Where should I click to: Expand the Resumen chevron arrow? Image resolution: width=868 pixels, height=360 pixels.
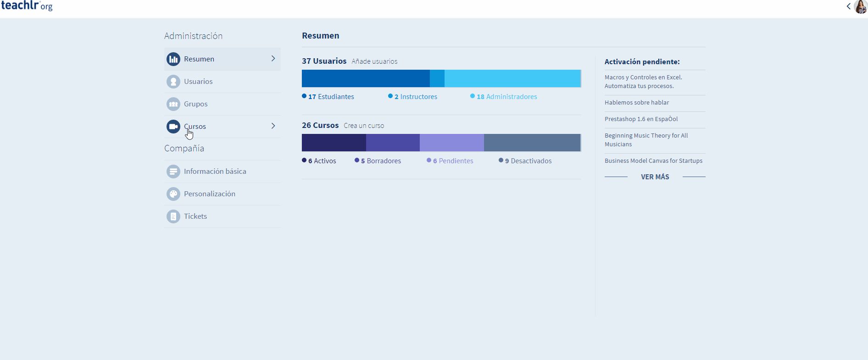[273, 59]
